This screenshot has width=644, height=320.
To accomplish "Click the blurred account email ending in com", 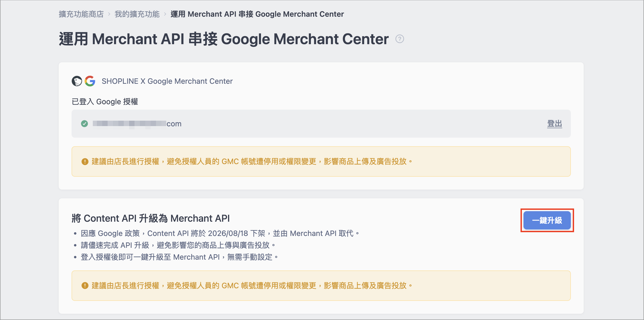I will (137, 124).
